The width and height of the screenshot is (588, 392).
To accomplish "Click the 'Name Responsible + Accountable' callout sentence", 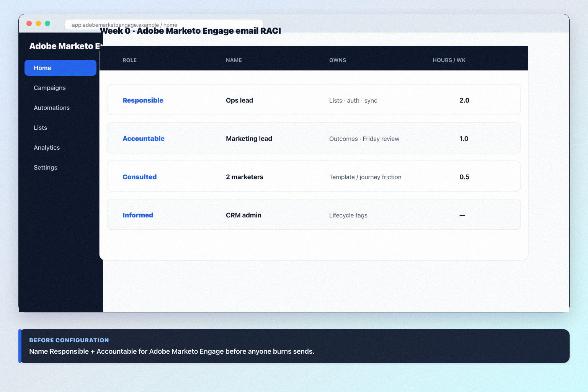I will tap(171, 351).
